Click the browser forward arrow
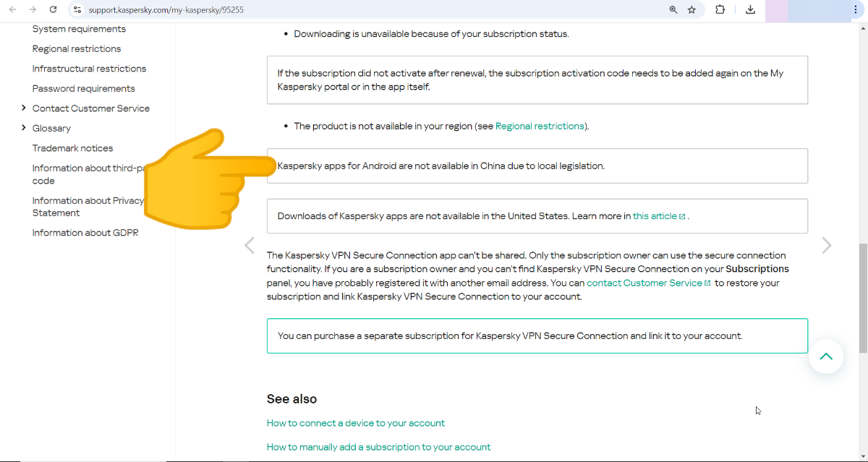 [33, 9]
